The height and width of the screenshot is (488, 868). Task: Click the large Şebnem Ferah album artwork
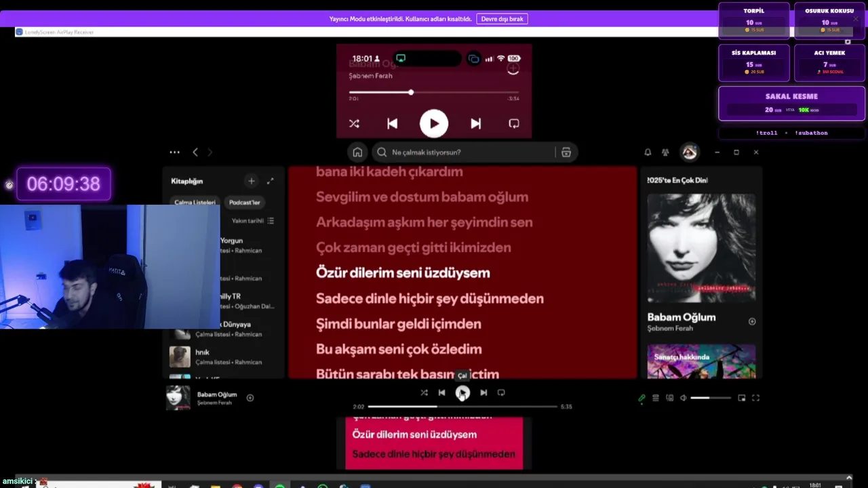click(x=701, y=248)
